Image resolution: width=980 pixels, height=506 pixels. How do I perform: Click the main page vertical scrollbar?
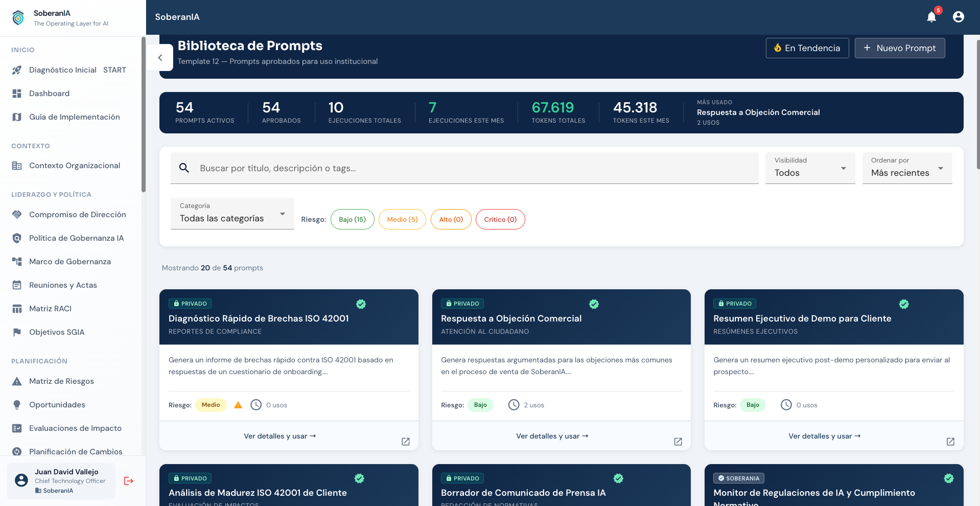[978, 104]
